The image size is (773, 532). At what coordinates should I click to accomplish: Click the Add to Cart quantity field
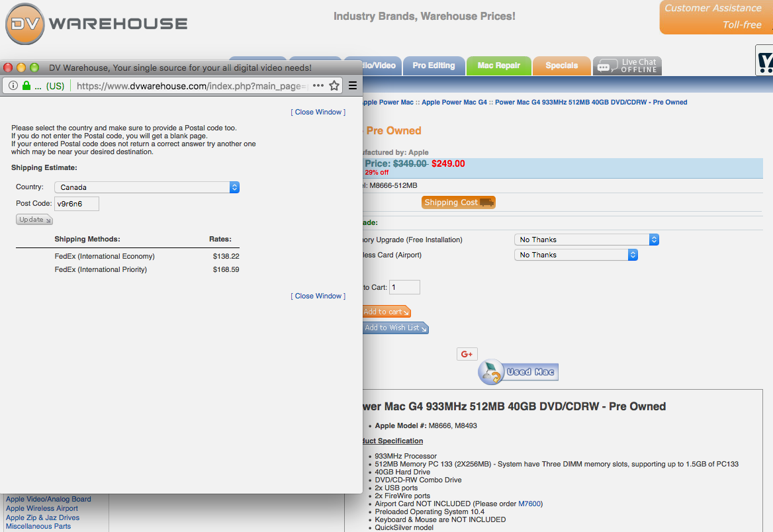405,287
